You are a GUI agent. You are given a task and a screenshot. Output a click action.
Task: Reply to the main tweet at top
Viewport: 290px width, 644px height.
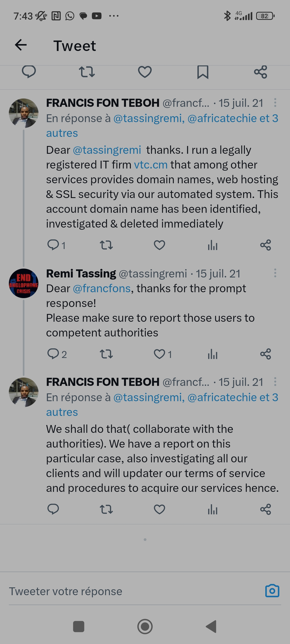pos(29,72)
